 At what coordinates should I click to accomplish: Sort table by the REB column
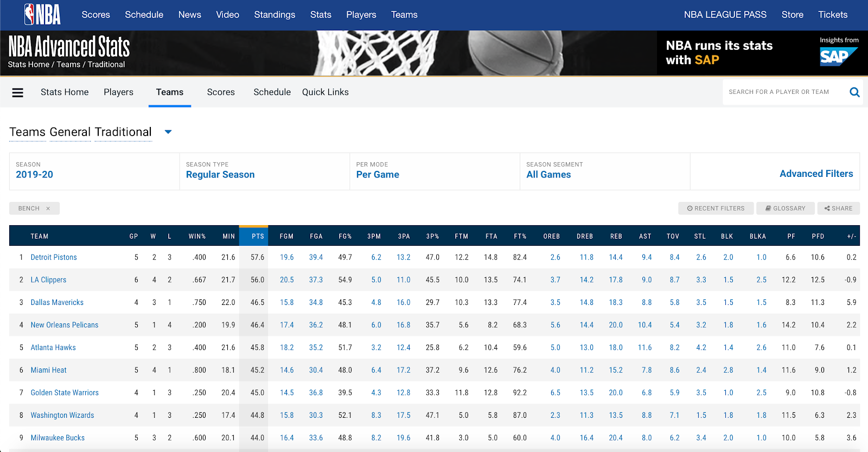616,237
